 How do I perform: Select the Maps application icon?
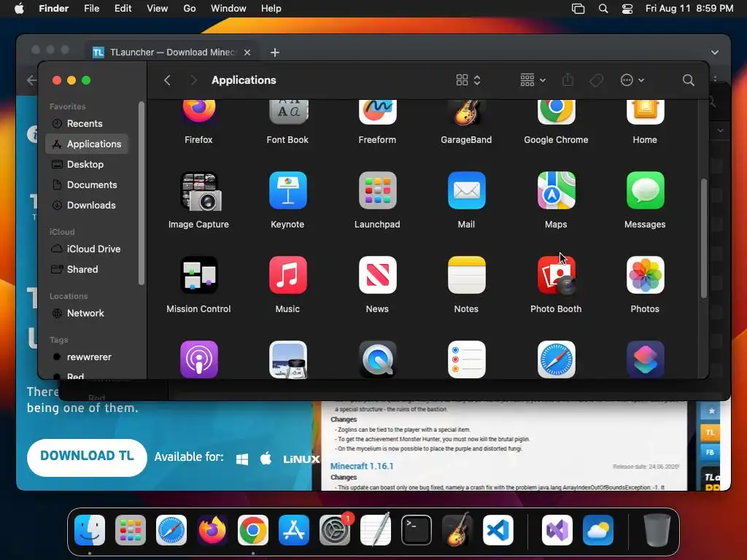556,190
